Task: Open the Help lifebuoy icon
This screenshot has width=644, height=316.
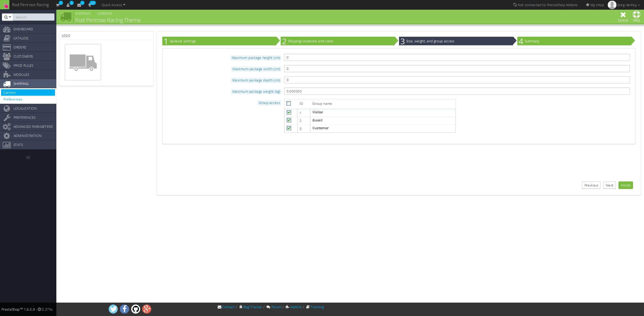Action: pyautogui.click(x=636, y=15)
